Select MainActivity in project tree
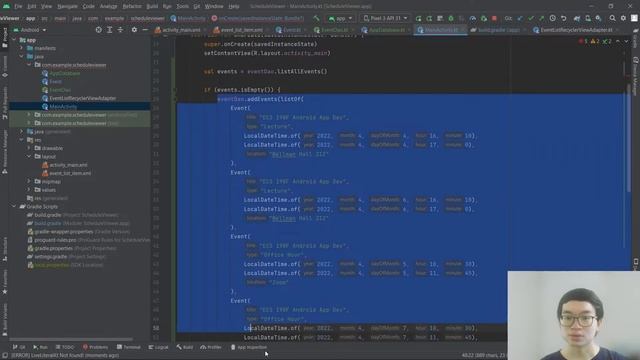This screenshot has width=640, height=360. point(63,107)
